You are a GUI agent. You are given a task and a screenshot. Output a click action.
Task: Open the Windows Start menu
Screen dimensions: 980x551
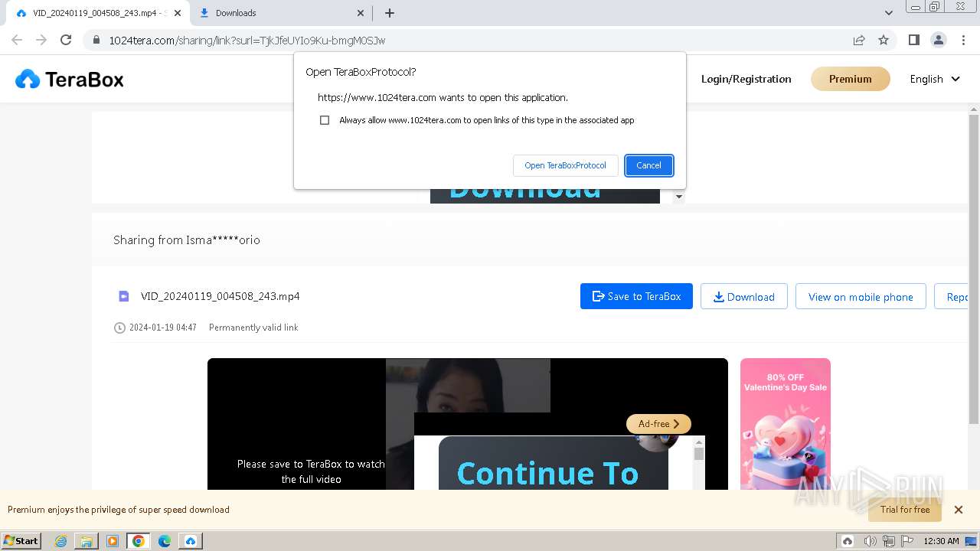click(21, 540)
